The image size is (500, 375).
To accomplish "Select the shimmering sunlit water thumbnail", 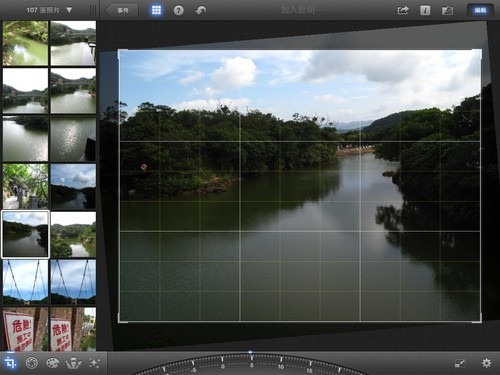I will point(73,139).
